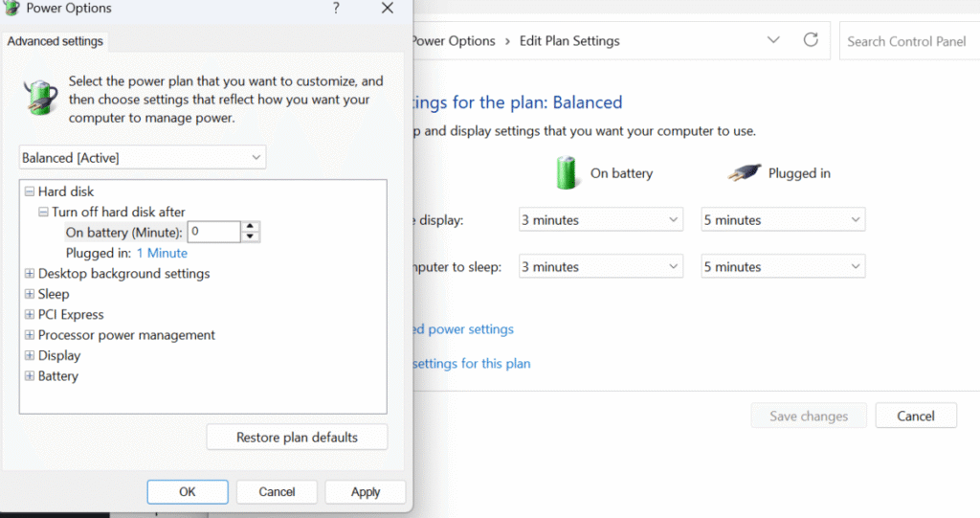Expand the Sleep settings node
This screenshot has height=518, width=980.
[29, 294]
